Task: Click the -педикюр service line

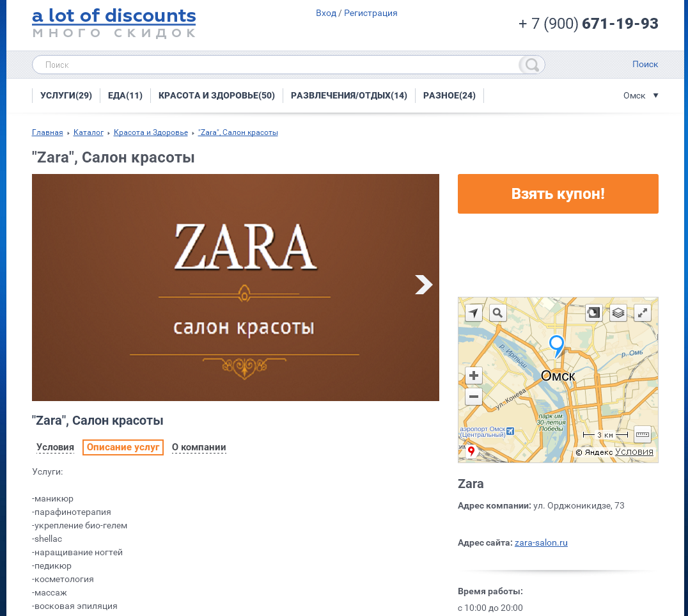Action: click(52, 566)
